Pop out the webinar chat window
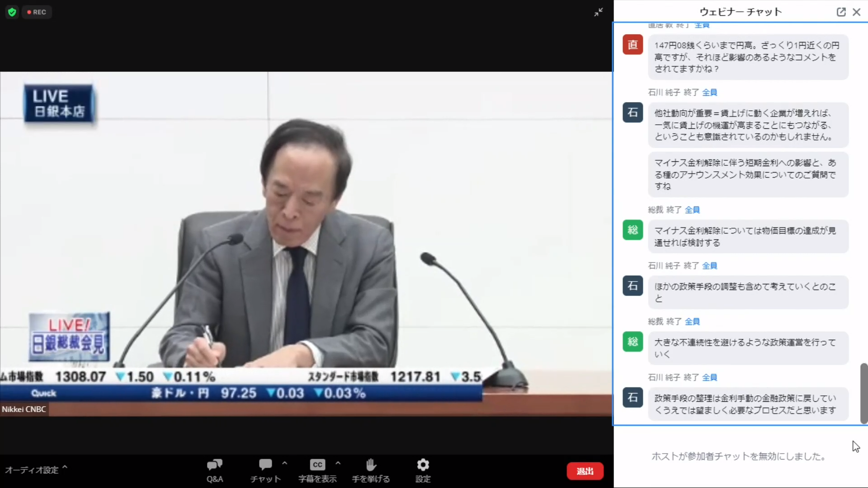The height and width of the screenshot is (488, 868). pyautogui.click(x=841, y=12)
